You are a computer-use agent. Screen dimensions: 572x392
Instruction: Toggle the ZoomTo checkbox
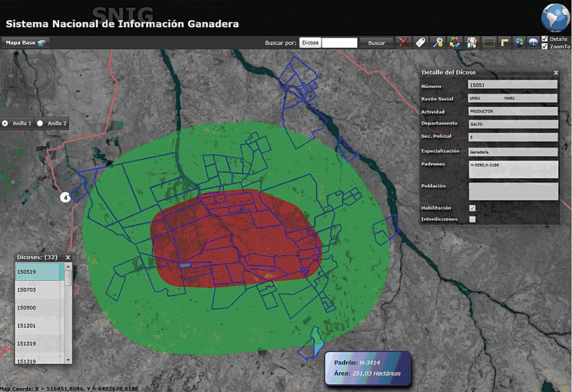coord(545,46)
